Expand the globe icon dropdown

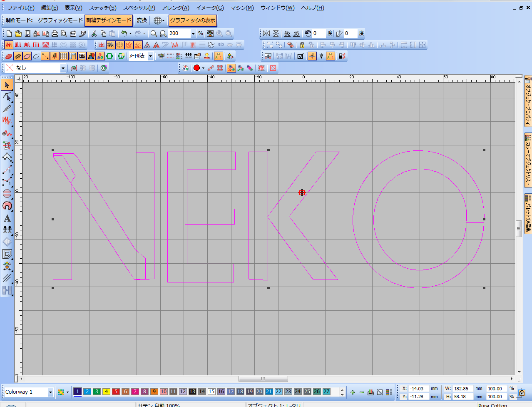[x=164, y=20]
